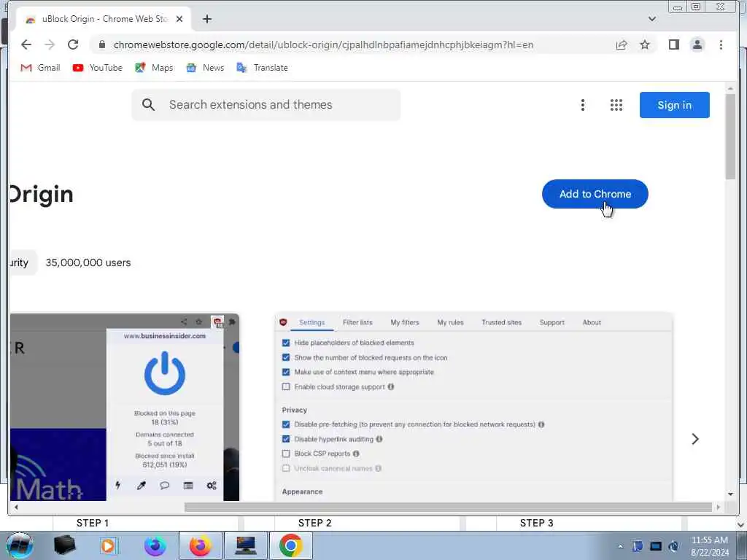Open Firefox from the taskbar
747x560 pixels.
(x=200, y=545)
